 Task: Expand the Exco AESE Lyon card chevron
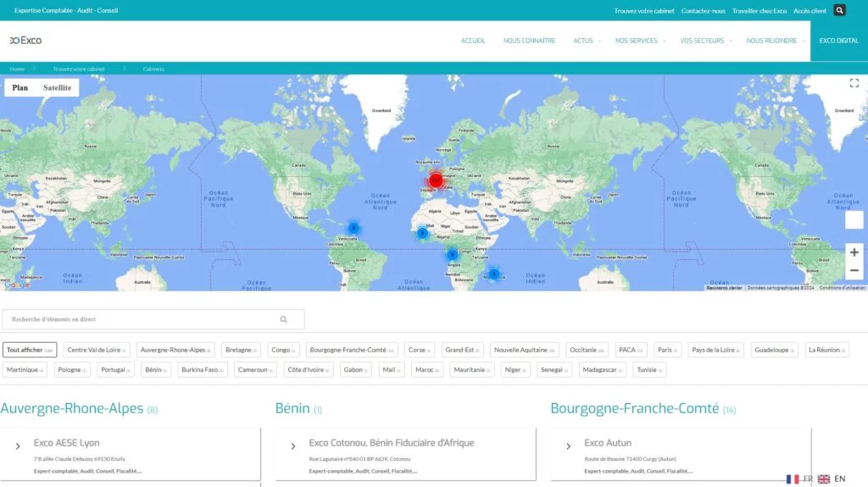tap(18, 446)
